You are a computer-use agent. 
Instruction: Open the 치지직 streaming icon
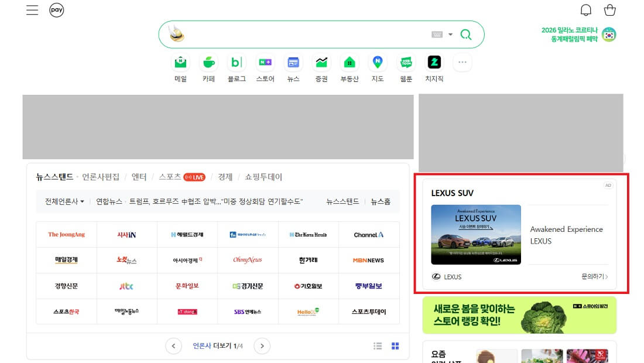[434, 63]
